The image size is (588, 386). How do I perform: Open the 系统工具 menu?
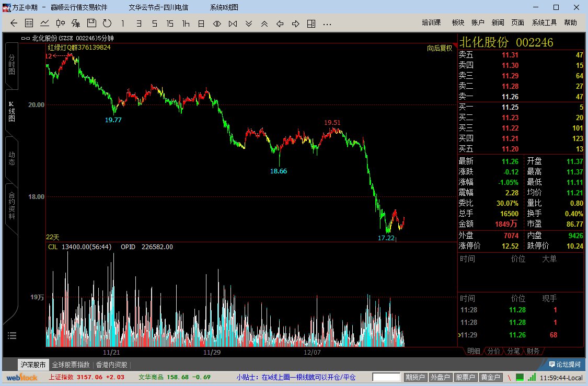(544, 23)
